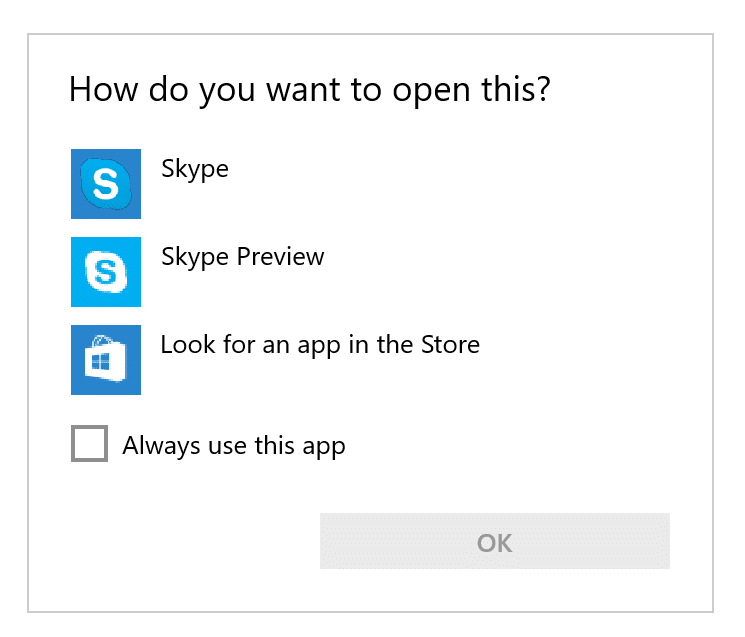Click the "OK" text on the grey button

click(x=495, y=543)
